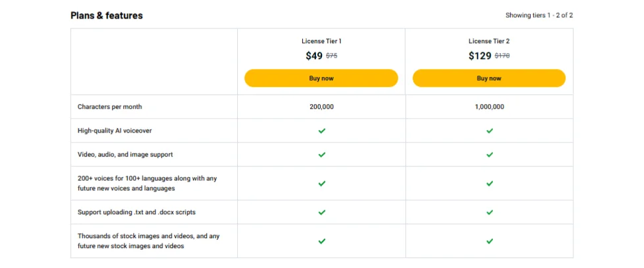
Task: Click Tier 2 High-quality AI voiceover checkmark
Action: (x=490, y=131)
